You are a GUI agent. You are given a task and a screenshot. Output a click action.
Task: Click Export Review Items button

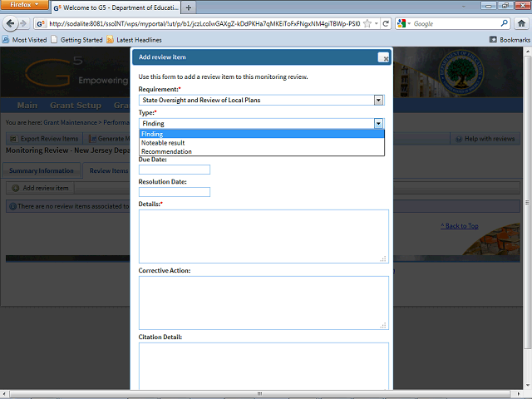pos(44,139)
